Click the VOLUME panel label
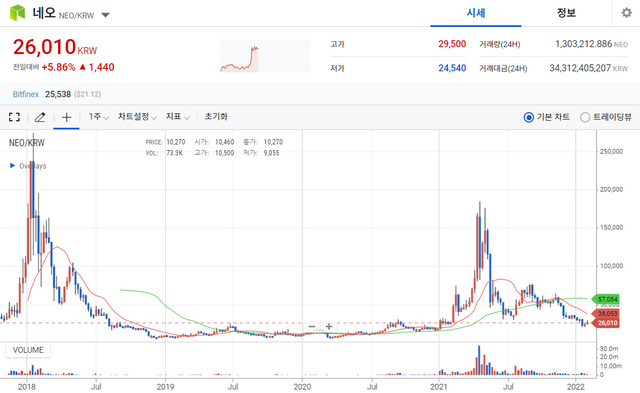The width and height of the screenshot is (640, 393). click(28, 350)
